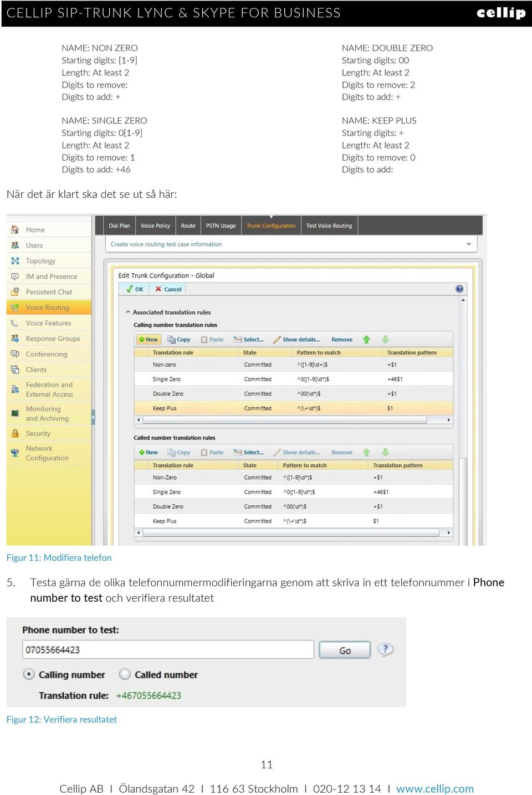Click the OK button
The height and width of the screenshot is (795, 532).
(x=135, y=289)
